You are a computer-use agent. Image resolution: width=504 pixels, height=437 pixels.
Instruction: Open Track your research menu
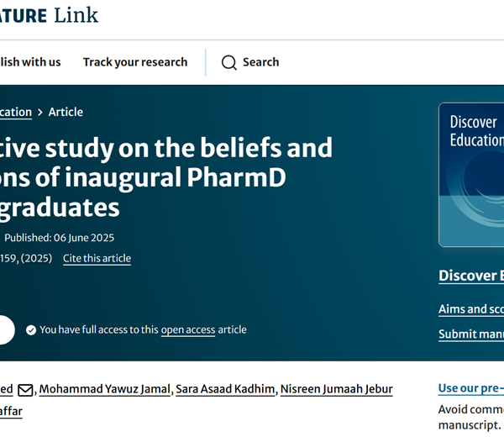[x=135, y=62]
